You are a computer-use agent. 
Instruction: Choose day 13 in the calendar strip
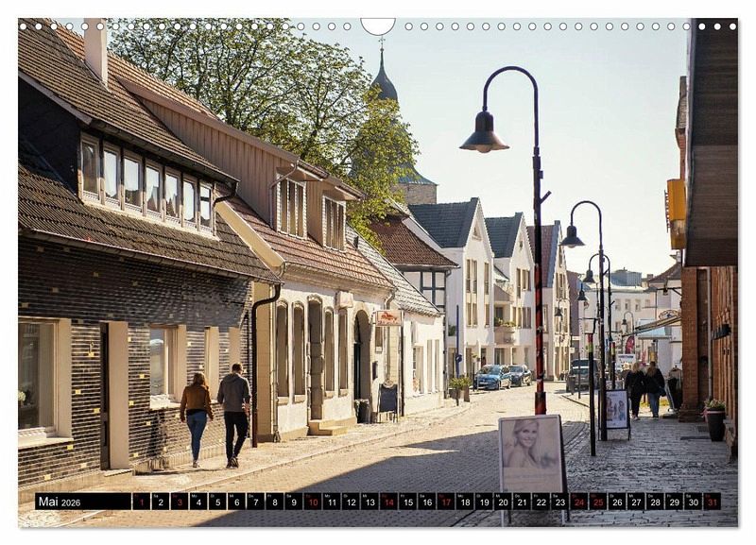tap(369, 502)
